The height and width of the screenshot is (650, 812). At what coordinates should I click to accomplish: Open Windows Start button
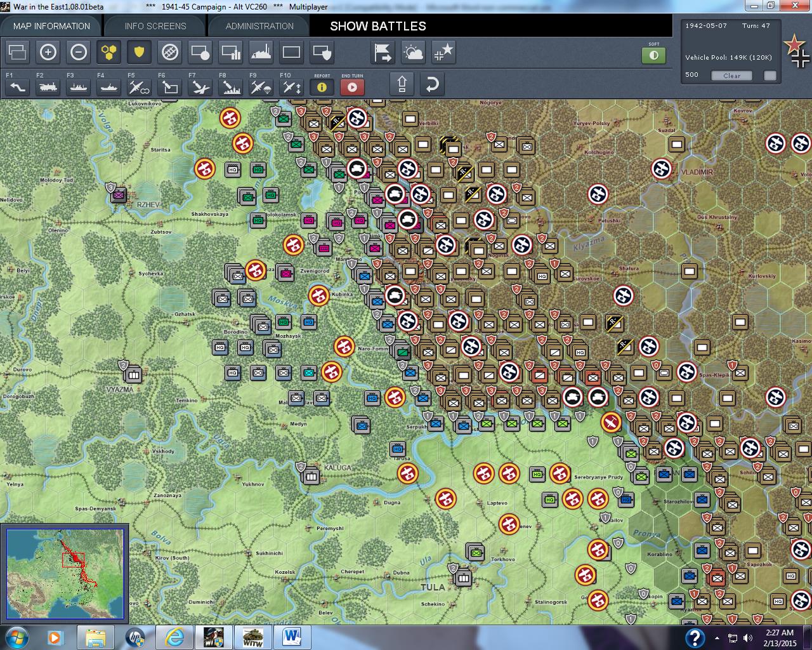[x=15, y=637]
